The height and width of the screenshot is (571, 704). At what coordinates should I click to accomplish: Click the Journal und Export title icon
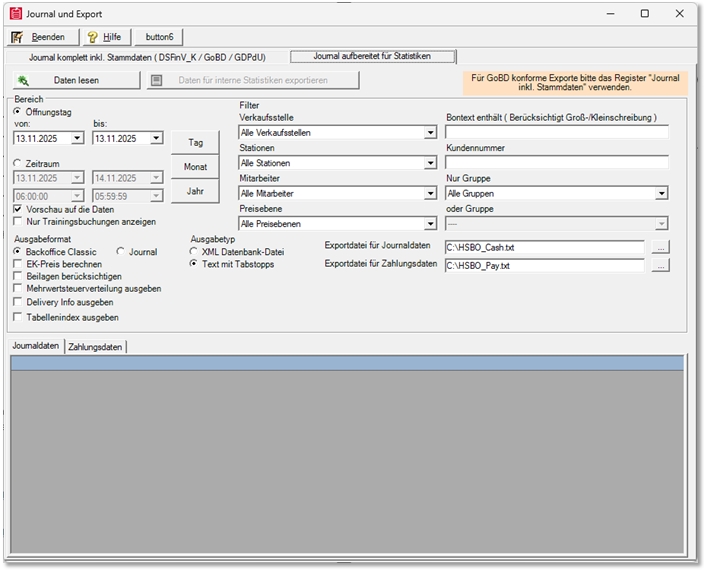(x=16, y=13)
